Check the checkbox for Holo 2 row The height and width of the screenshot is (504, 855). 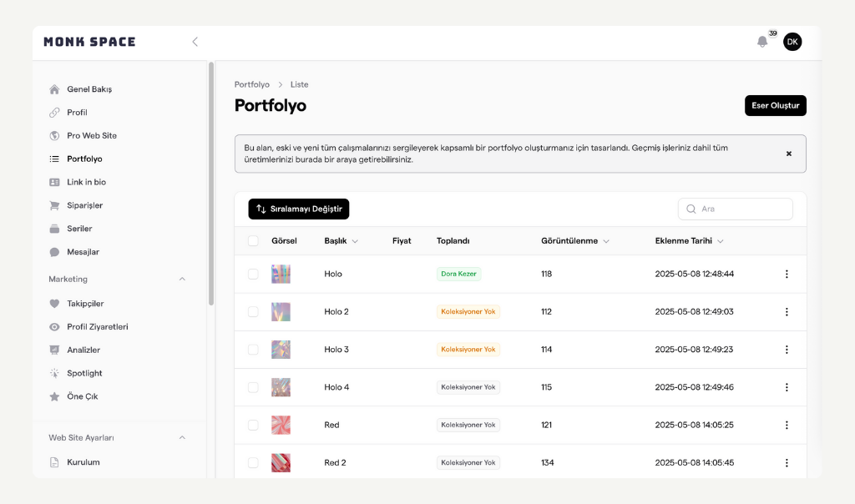(253, 311)
